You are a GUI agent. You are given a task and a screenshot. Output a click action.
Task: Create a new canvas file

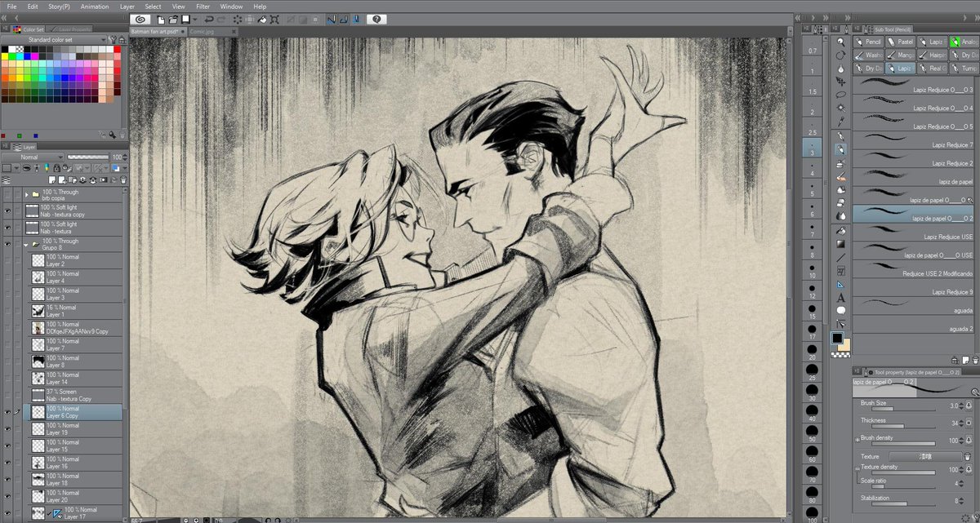point(161,18)
